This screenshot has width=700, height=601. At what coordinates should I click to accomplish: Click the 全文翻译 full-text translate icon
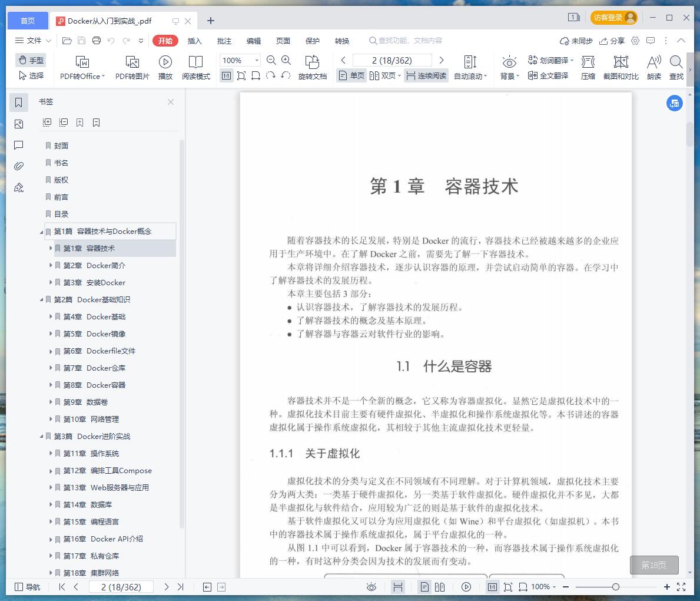(548, 76)
